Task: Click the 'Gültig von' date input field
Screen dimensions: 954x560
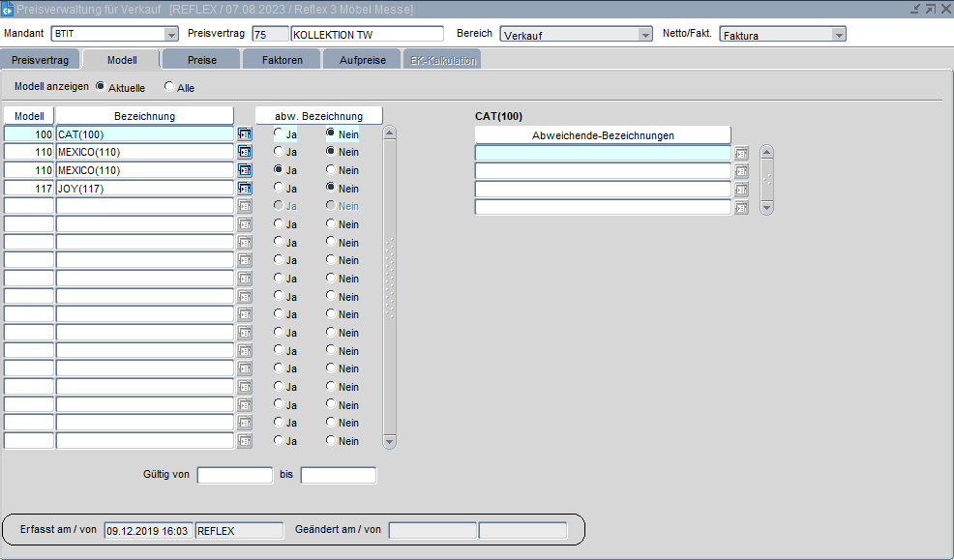Action: tap(235, 475)
